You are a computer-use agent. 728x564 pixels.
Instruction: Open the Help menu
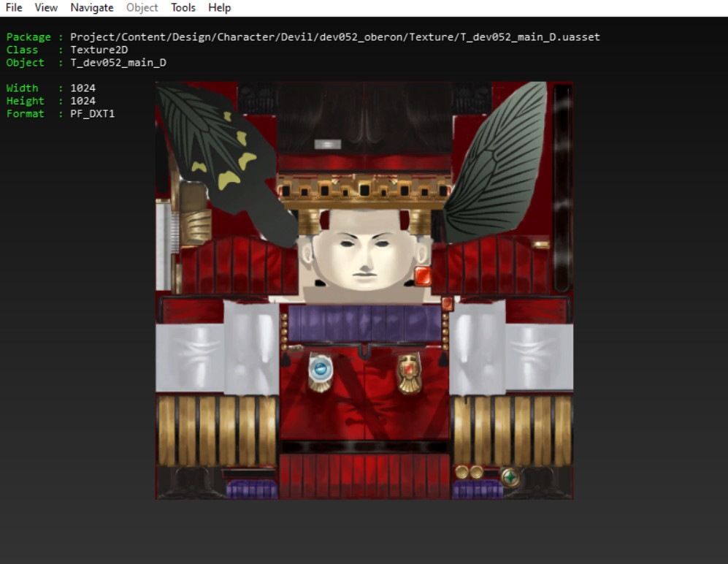219,7
